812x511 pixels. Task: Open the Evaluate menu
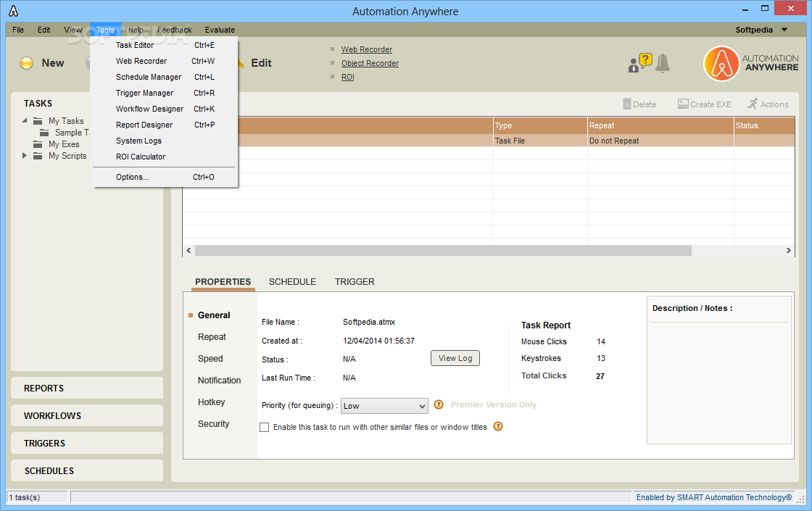click(x=220, y=30)
